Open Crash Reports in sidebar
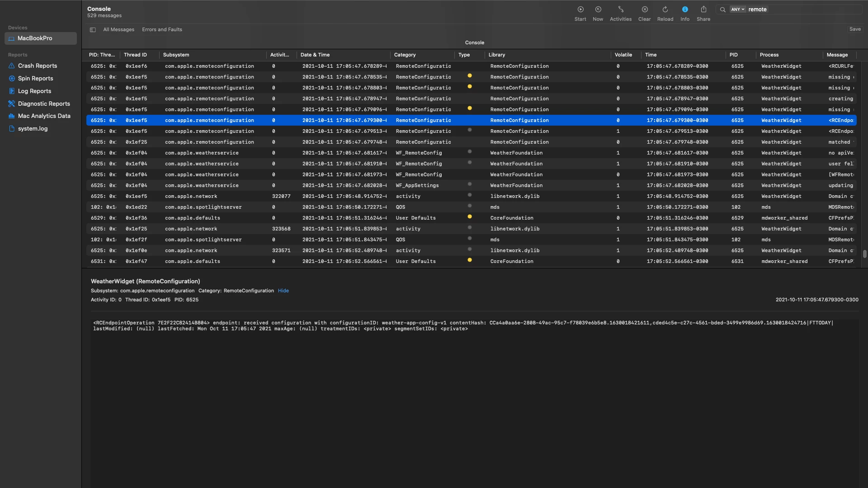The image size is (868, 488). [38, 66]
